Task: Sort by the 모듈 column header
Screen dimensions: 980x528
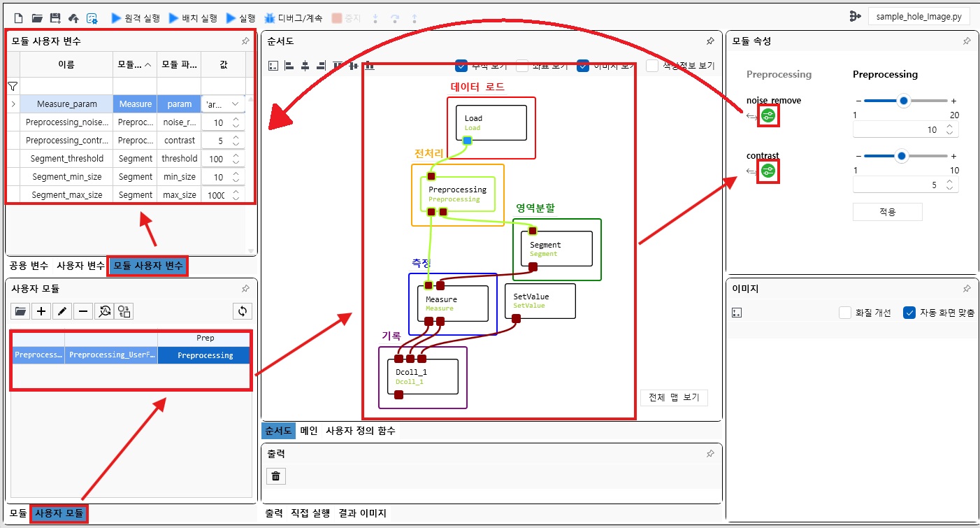Action: 134,64
